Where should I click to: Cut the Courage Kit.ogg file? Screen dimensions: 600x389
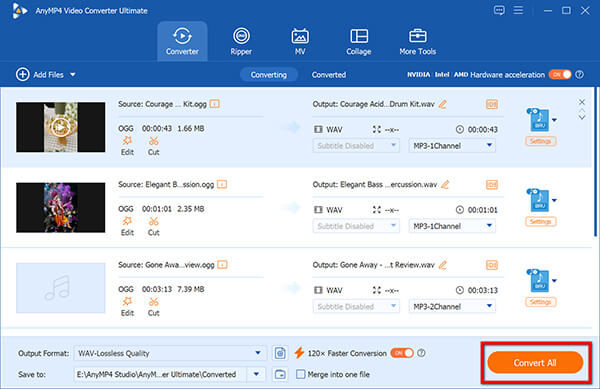(153, 146)
